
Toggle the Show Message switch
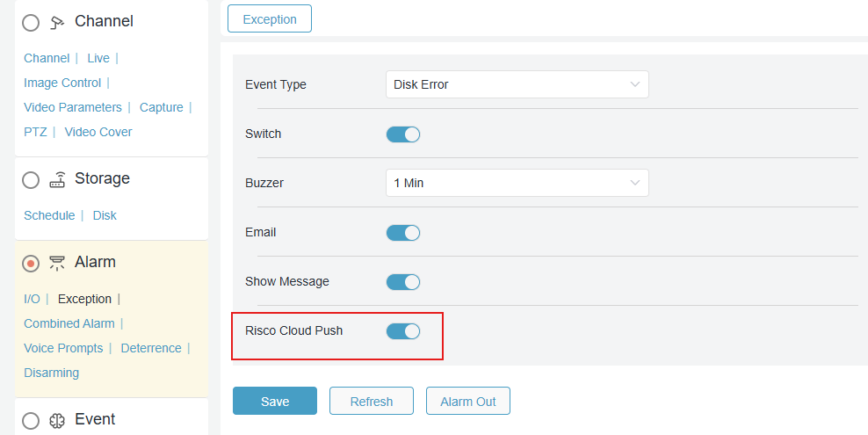click(x=403, y=282)
